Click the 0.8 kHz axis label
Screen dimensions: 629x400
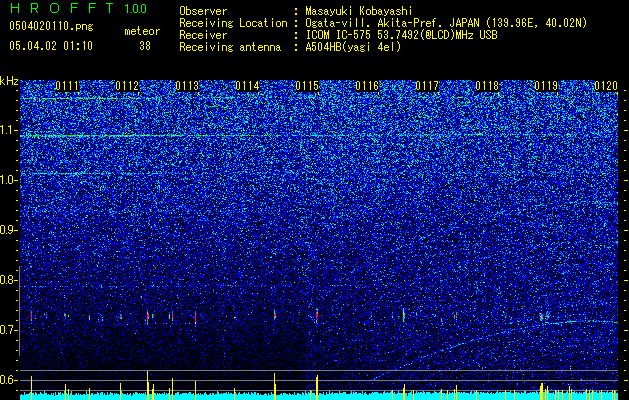(x=9, y=280)
